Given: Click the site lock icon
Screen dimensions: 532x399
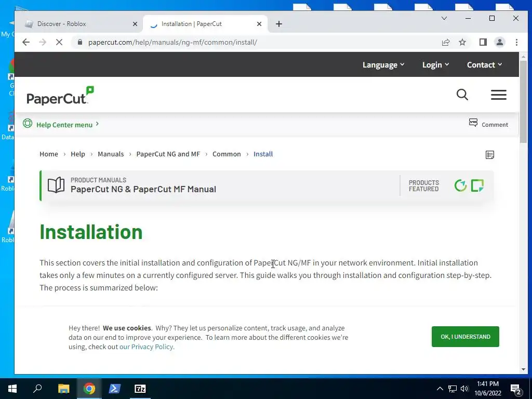Looking at the screenshot, I should click(79, 42).
